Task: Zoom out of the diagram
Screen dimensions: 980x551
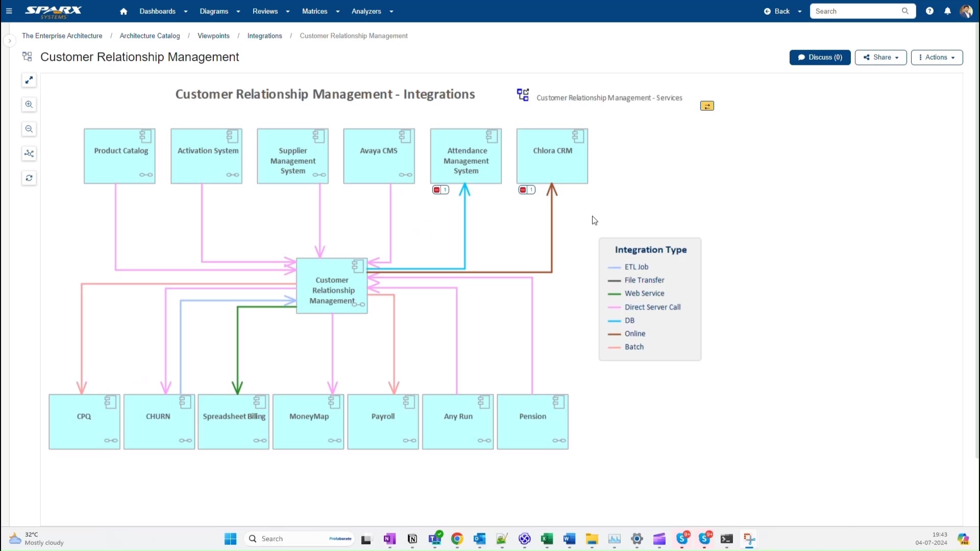Action: pyautogui.click(x=29, y=129)
